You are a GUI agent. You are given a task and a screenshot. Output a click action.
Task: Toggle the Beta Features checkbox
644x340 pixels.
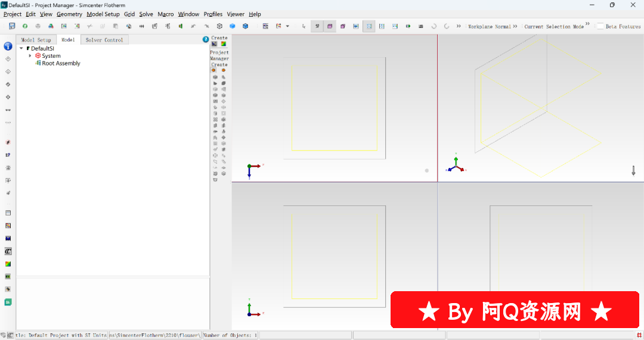(x=600, y=26)
